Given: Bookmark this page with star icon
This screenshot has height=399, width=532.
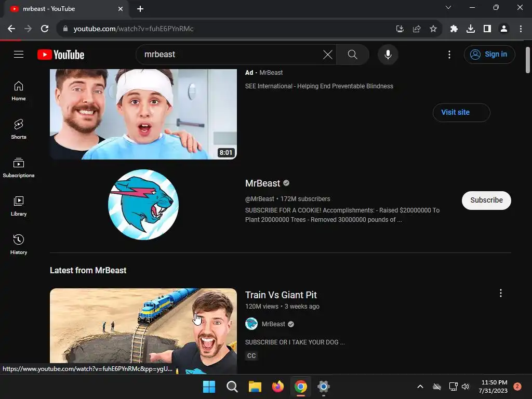Looking at the screenshot, I should coord(433,29).
